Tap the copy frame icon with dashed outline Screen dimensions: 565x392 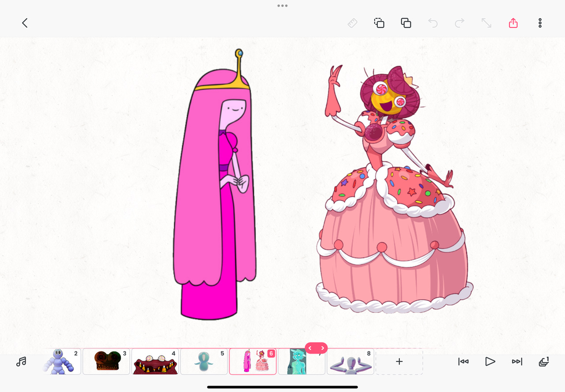click(379, 23)
